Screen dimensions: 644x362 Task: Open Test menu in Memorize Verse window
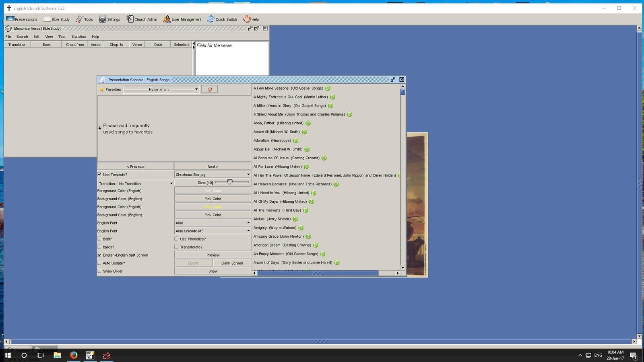(62, 37)
